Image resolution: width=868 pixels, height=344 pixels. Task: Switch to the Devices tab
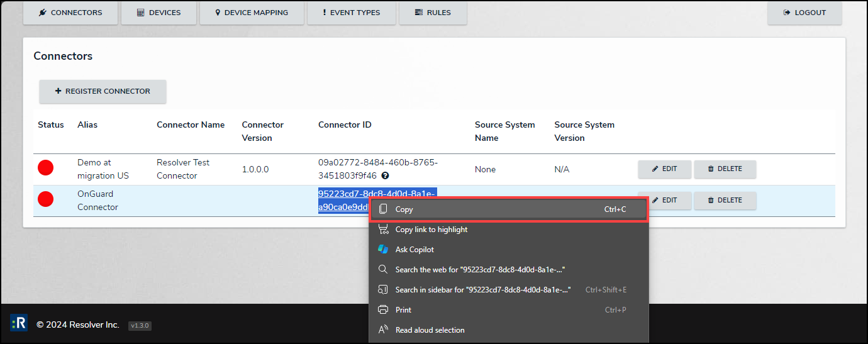click(159, 13)
